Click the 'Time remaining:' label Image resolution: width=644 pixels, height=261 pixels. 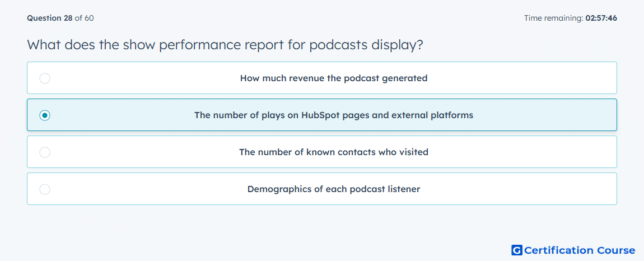[553, 18]
